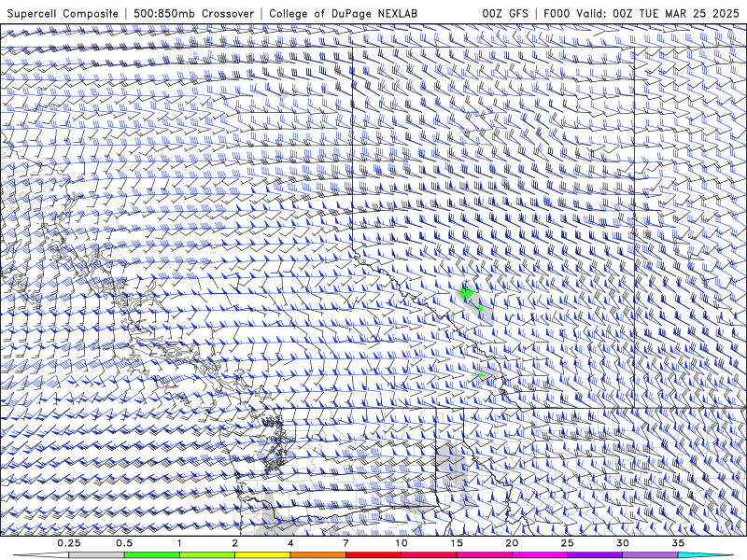Select the orange 4–7 legend swatch
The width and height of the screenshot is (747, 560).
[x=318, y=555]
